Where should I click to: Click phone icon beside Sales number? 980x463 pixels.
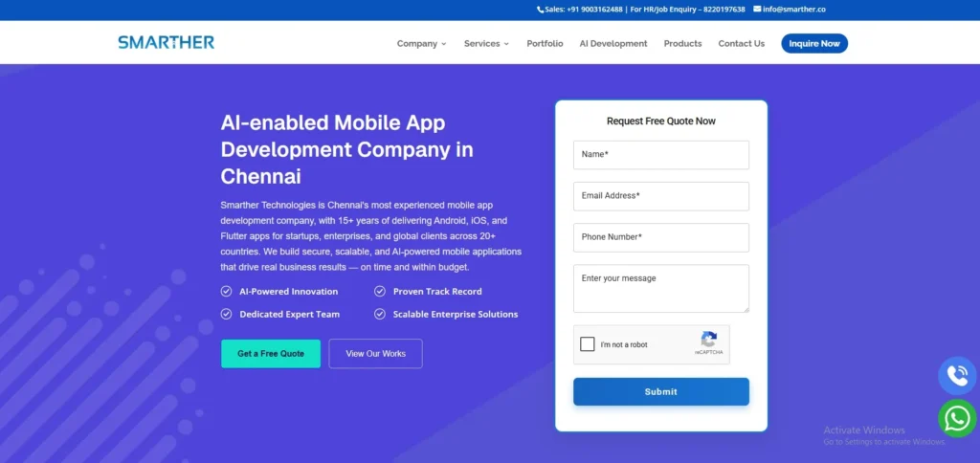tap(540, 10)
